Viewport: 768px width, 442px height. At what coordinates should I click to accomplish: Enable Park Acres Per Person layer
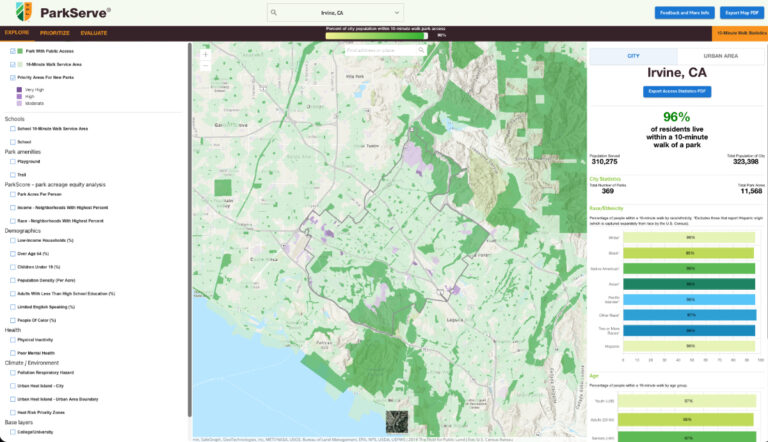point(13,194)
